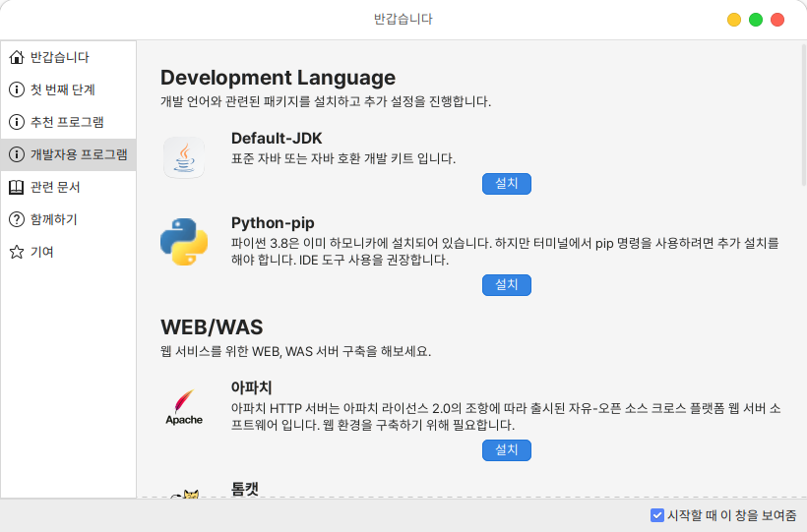Screen dimensions: 807x532
Task: Click the question mark icon beside 함께하기
Action: coord(17,219)
